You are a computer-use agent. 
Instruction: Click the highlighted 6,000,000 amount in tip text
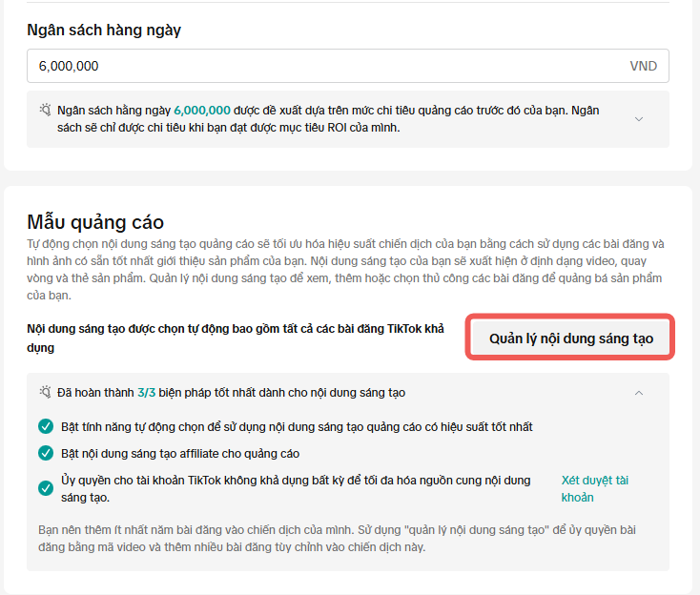202,111
